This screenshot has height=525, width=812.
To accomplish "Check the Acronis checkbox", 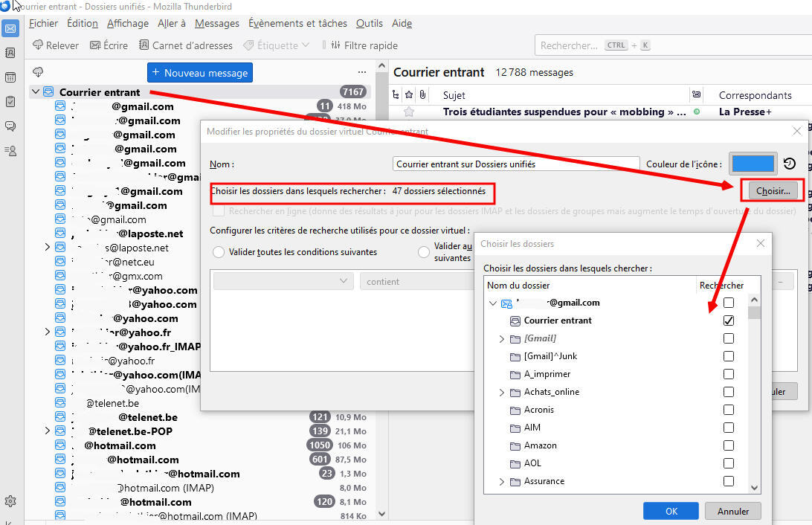I will (728, 410).
